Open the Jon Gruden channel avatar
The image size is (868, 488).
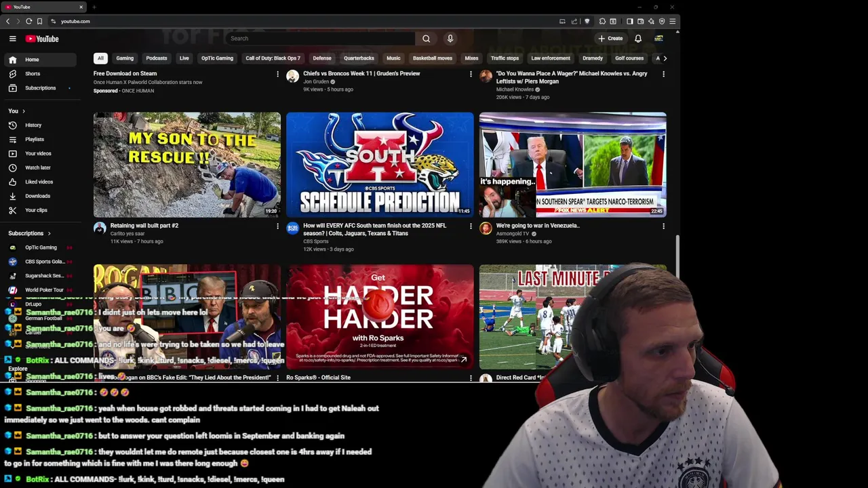click(292, 76)
